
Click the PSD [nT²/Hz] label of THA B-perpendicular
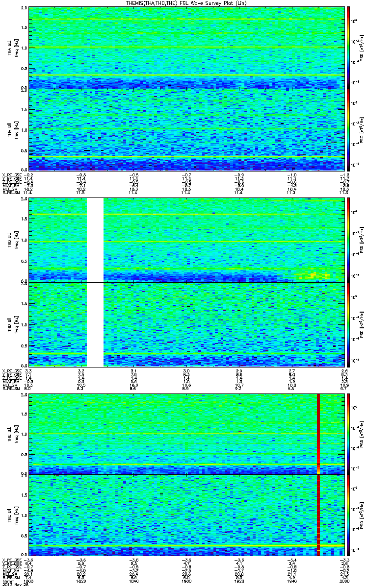(x=362, y=48)
